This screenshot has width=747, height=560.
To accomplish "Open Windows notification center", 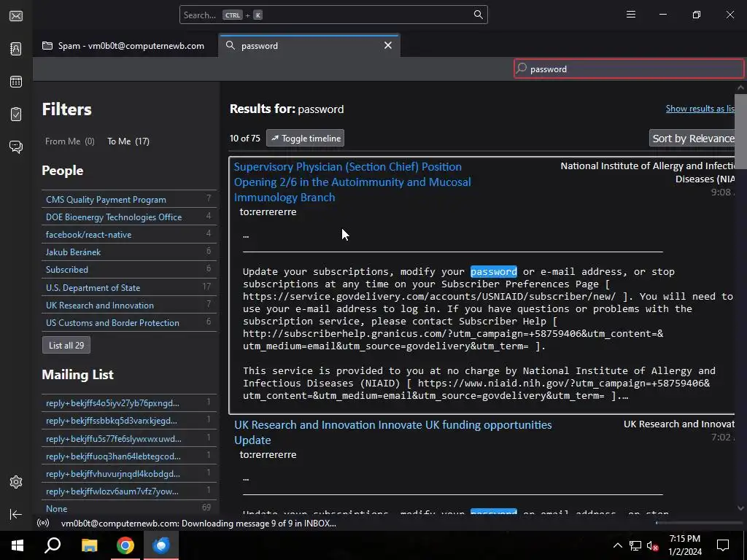I will 723,545.
